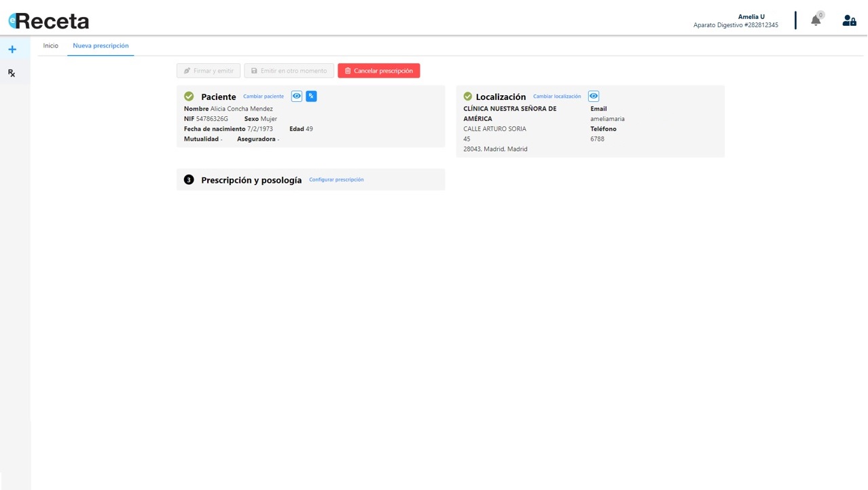Open the user account lock icon
Viewport: 868px width, 490px height.
click(x=849, y=20)
